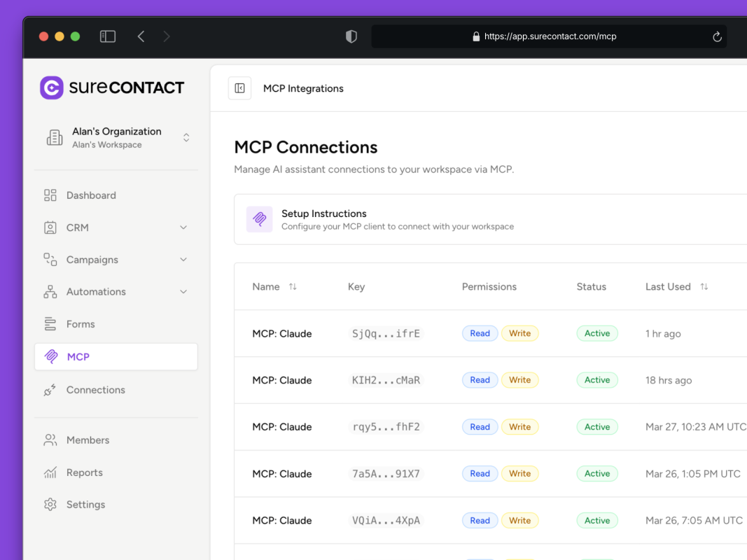Select the Reports chart icon
The width and height of the screenshot is (747, 560).
tap(50, 472)
